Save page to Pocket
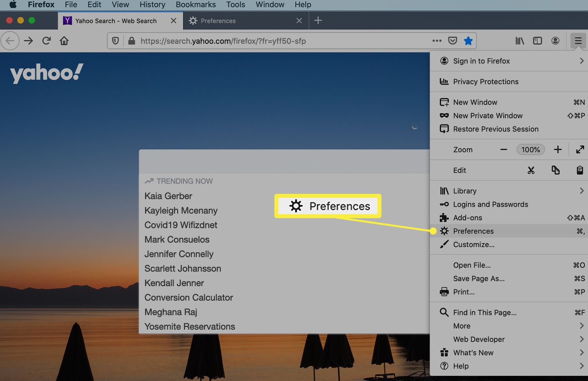 [452, 41]
